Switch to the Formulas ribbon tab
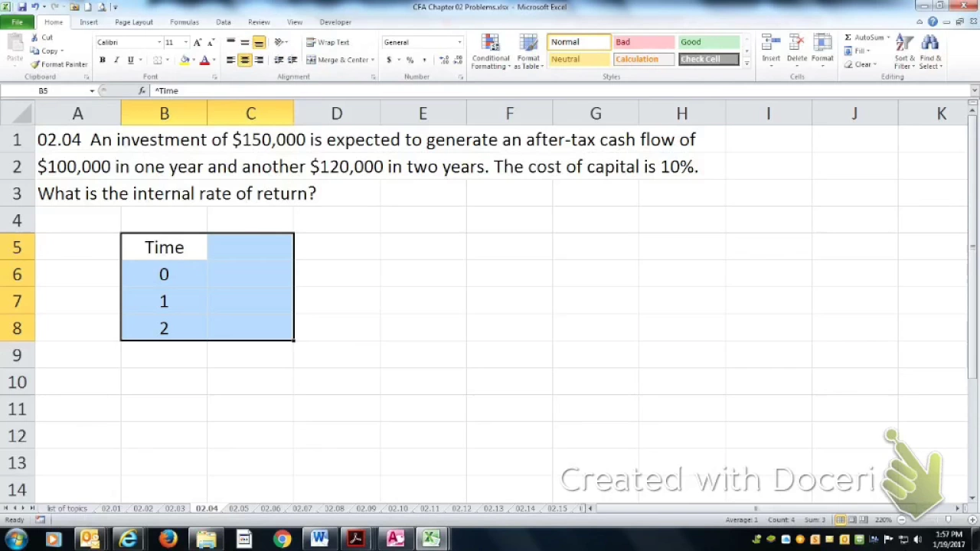The height and width of the screenshot is (551, 980). click(x=185, y=21)
